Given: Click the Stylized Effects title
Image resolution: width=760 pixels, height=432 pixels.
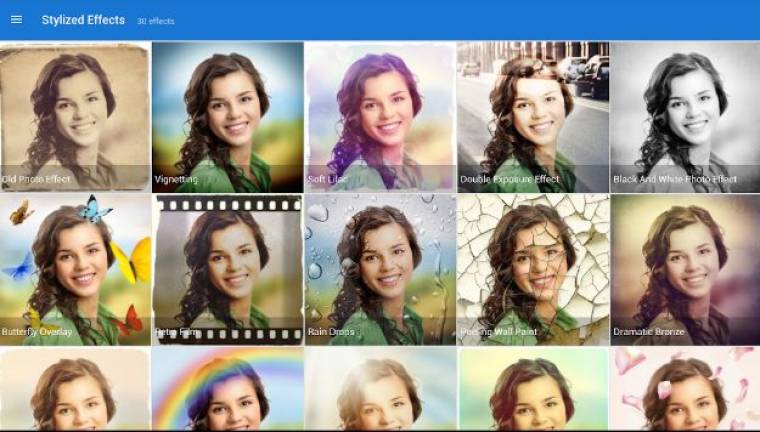Looking at the screenshot, I should click(x=83, y=20).
